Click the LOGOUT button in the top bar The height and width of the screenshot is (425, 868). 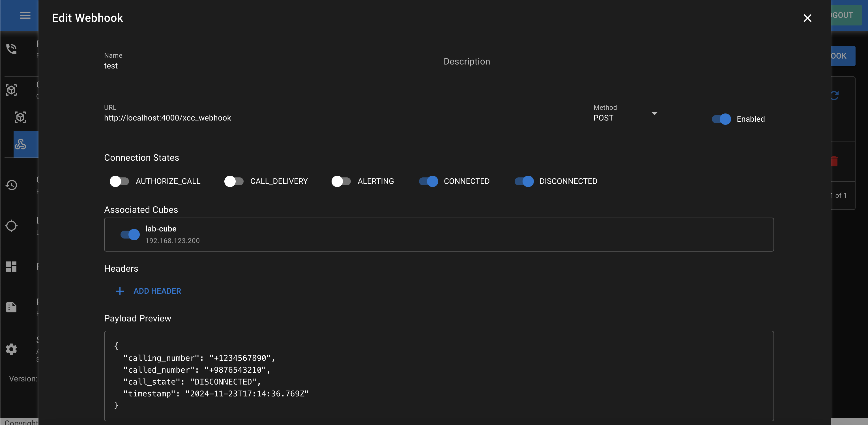click(846, 15)
